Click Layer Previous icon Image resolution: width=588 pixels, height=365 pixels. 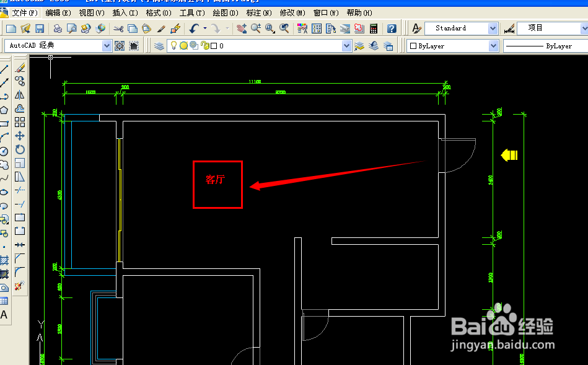[x=374, y=46]
